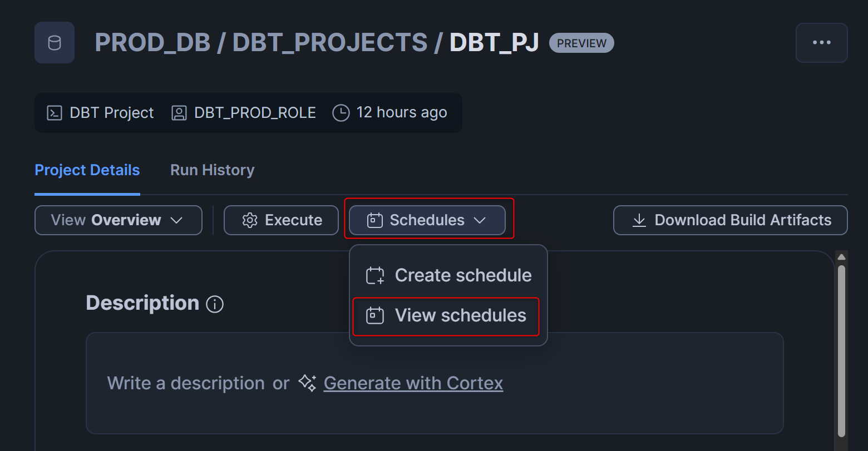Open the Project Details tab
This screenshot has height=451, width=868.
[87, 170]
